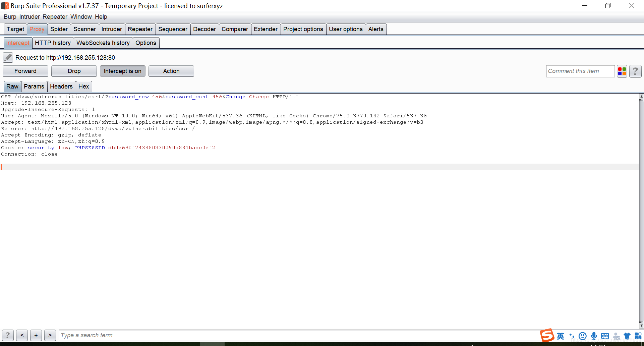Click the PHPSESSID cookie name
The width and height of the screenshot is (644, 346).
click(90, 148)
